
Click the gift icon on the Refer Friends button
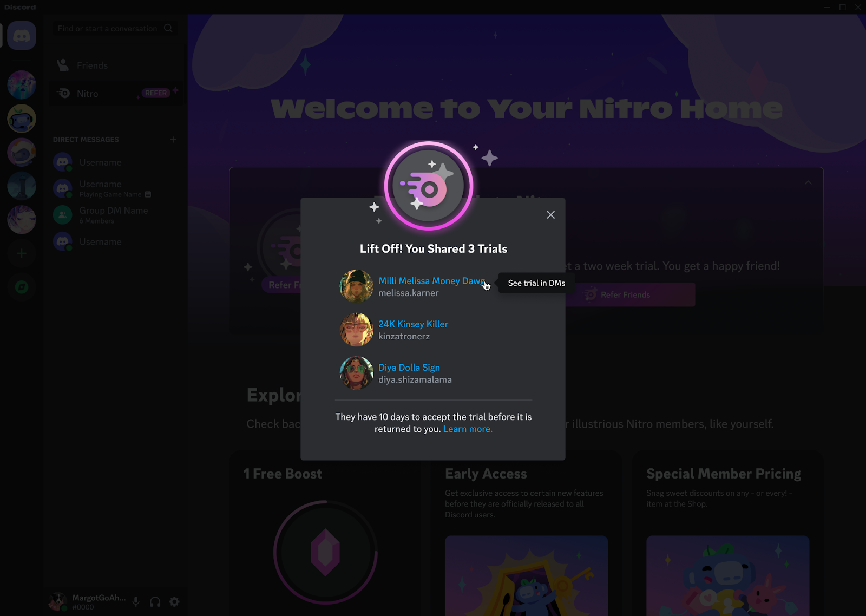(x=592, y=294)
